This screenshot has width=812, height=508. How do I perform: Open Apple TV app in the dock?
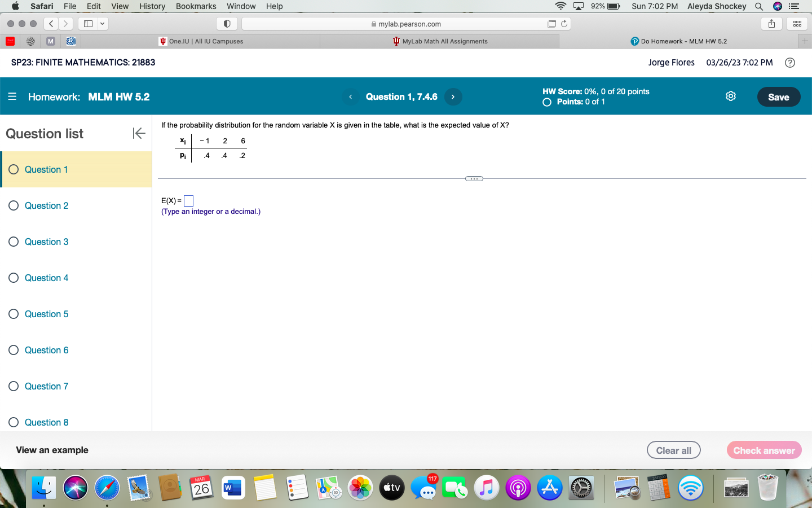391,487
